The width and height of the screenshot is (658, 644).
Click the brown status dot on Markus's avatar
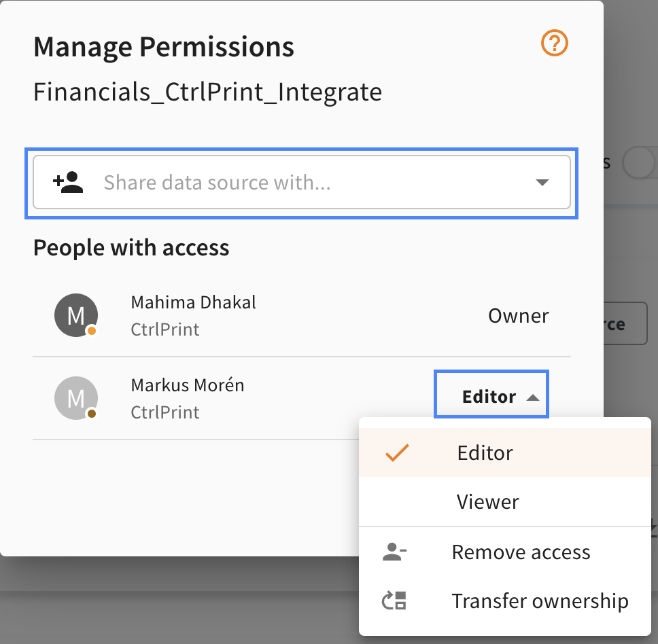pos(92,414)
